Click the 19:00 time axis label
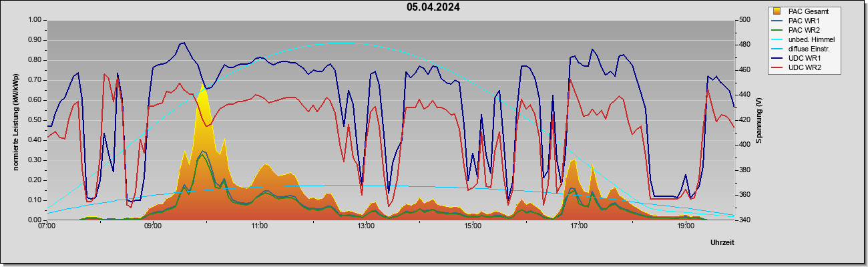868x267 pixels. 685,226
